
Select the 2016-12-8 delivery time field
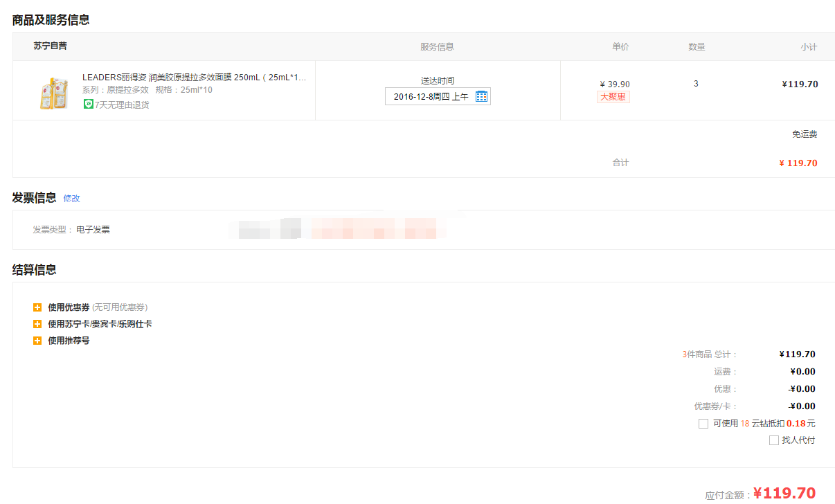point(438,96)
